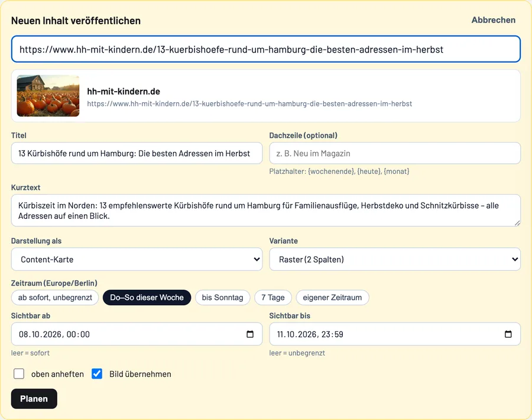Cancel via the Abbrechen link
Viewport: 532px width, 420px height.
click(494, 20)
